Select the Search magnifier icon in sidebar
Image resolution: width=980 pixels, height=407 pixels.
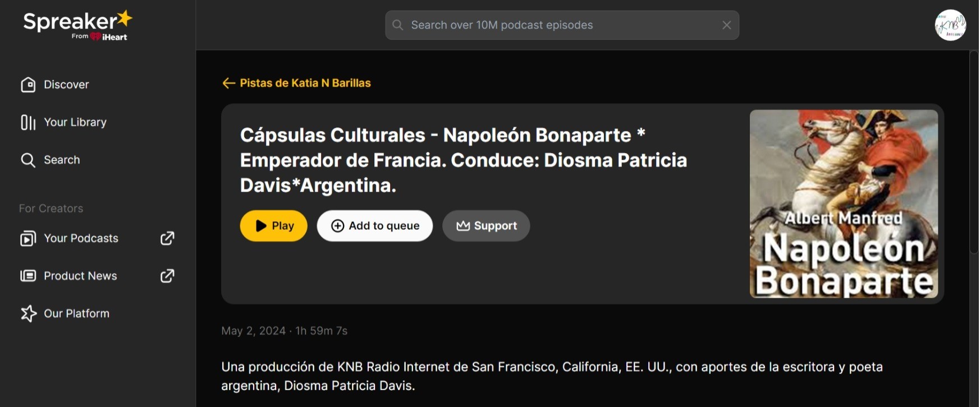[28, 160]
